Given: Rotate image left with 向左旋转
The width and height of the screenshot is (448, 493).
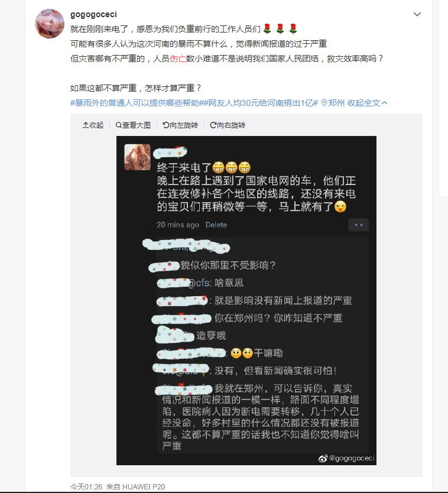Looking at the screenshot, I should 180,125.
